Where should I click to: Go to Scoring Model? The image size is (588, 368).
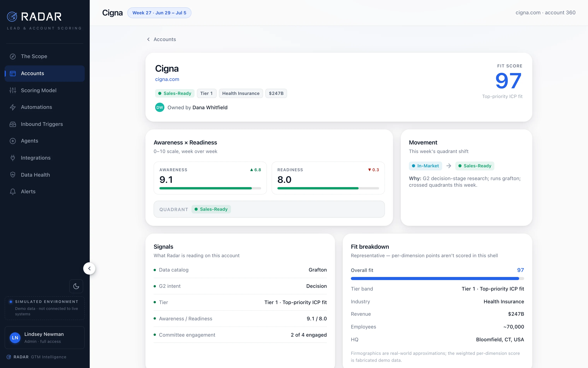tap(45, 90)
